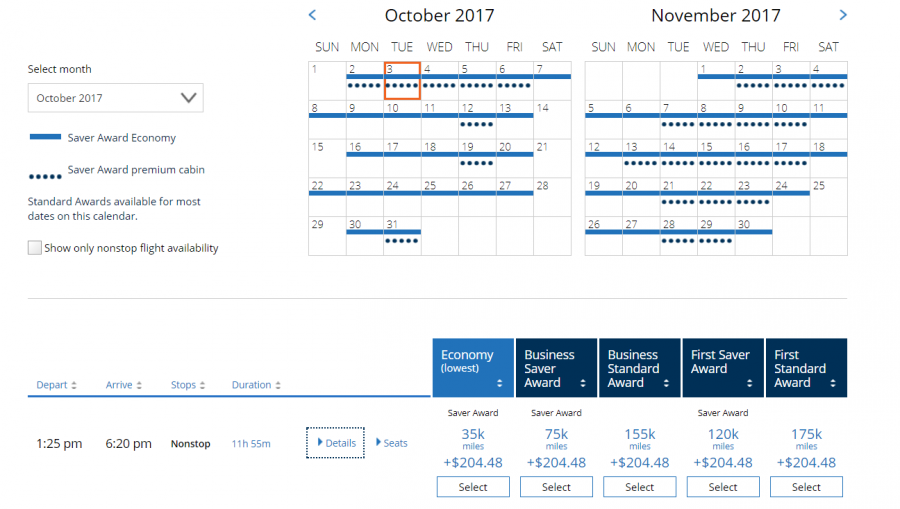Pick October 3 on the calendar
Image resolution: width=900 pixels, height=509 pixels.
(x=402, y=80)
